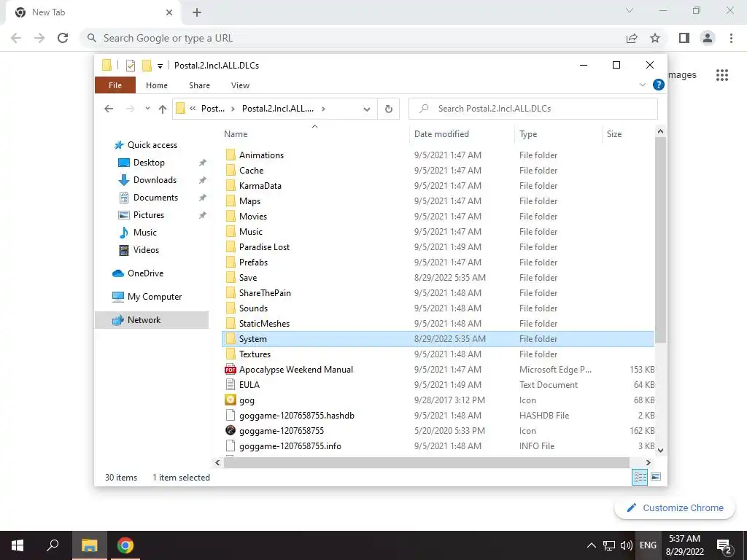Open the Share ribbon tab
The width and height of the screenshot is (747, 560).
(199, 85)
